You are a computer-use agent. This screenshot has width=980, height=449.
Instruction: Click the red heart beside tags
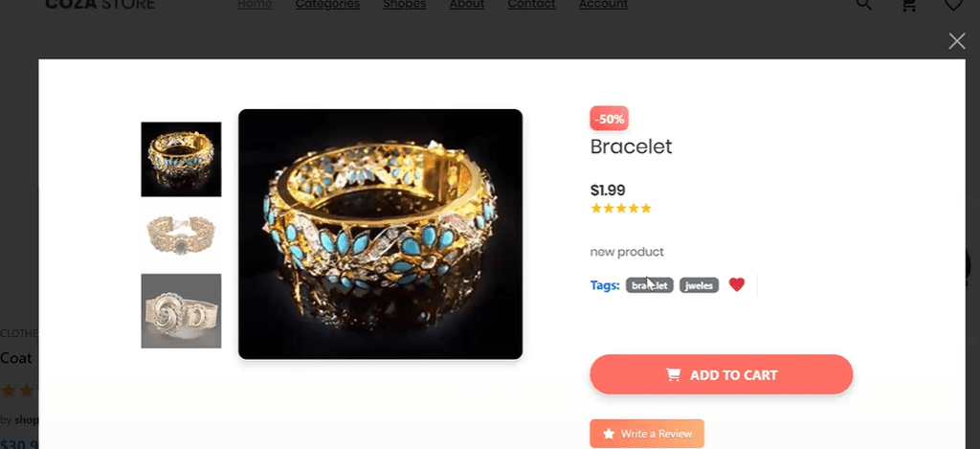(736, 284)
